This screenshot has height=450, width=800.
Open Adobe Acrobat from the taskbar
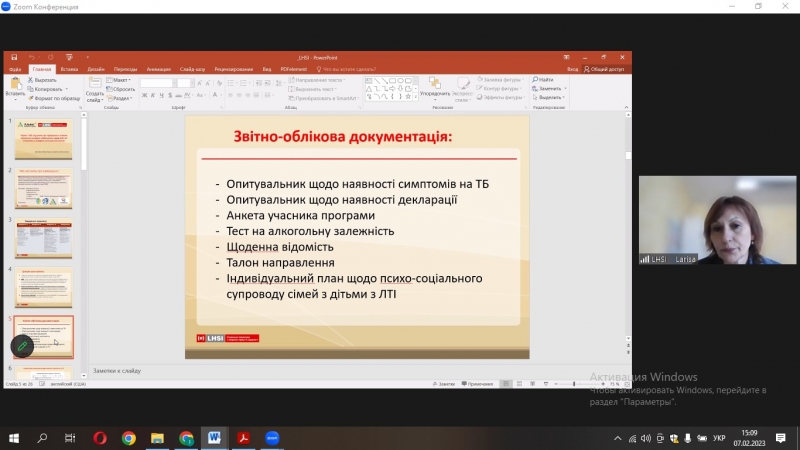[243, 438]
